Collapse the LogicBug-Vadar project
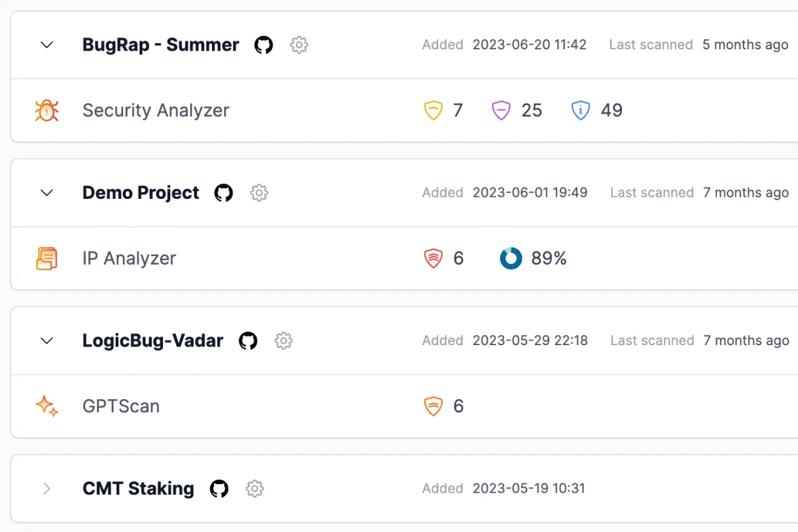Image resolution: width=798 pixels, height=532 pixels. click(x=47, y=340)
